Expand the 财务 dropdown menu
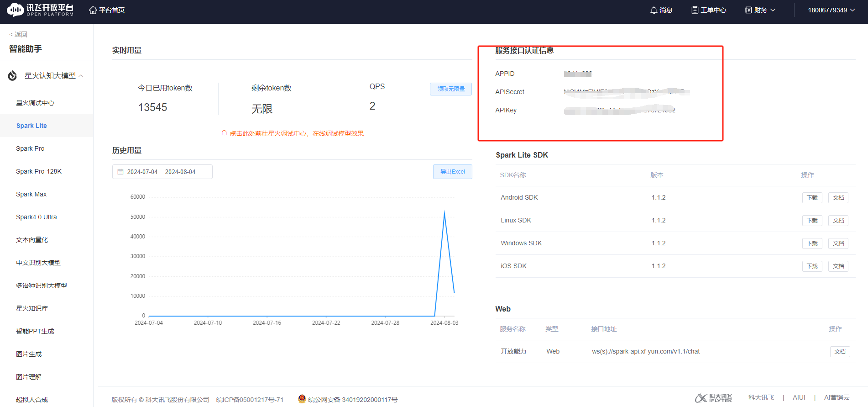The width and height of the screenshot is (868, 407). 760,10
